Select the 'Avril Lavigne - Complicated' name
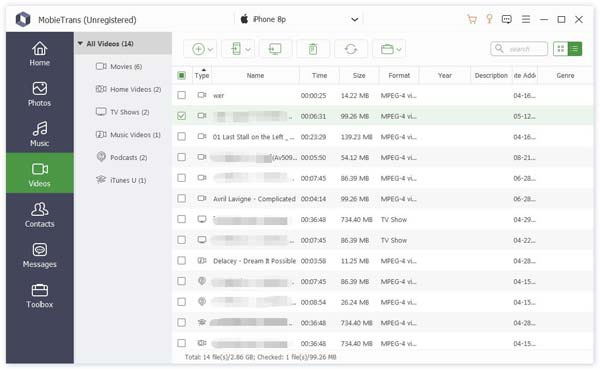The width and height of the screenshot is (600, 370). point(254,199)
